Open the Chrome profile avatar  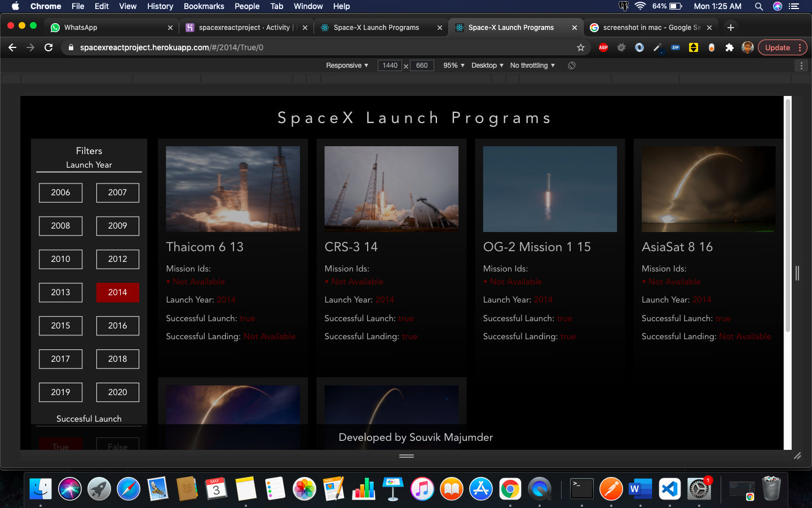pos(748,47)
